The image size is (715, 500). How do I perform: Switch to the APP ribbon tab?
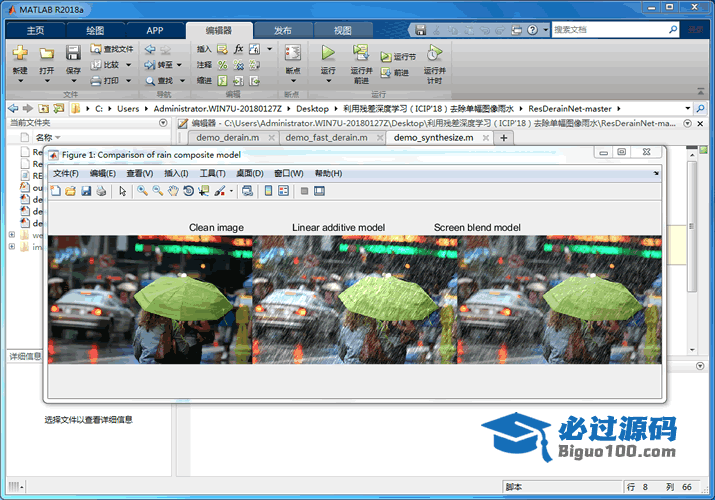(x=155, y=31)
